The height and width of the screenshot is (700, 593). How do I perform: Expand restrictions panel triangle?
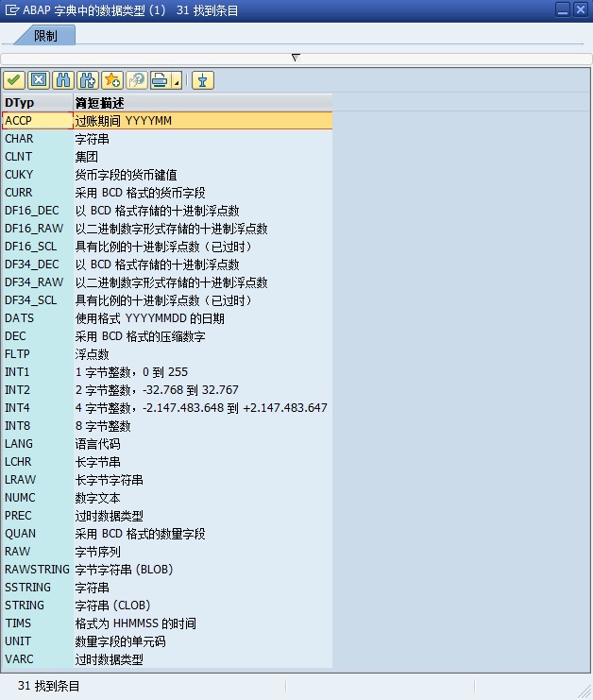(296, 58)
